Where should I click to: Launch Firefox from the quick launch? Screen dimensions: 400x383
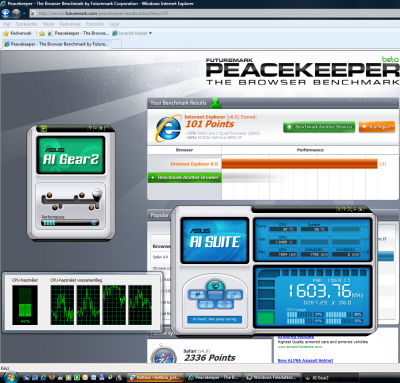pyautogui.click(x=52, y=378)
